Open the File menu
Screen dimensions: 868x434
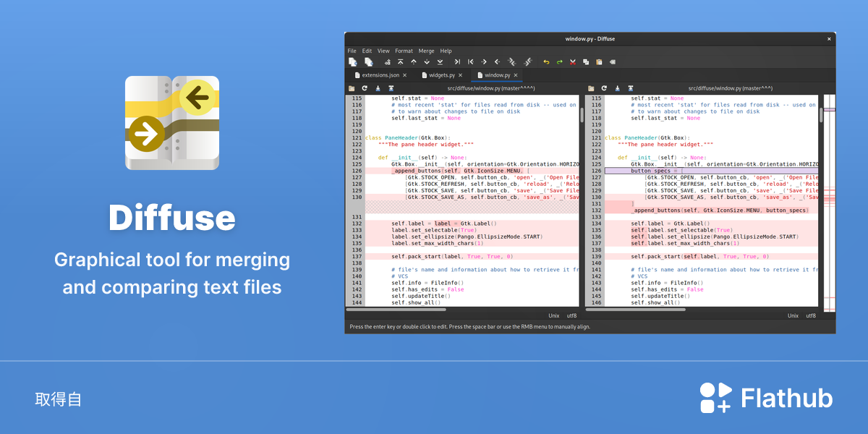coord(352,51)
